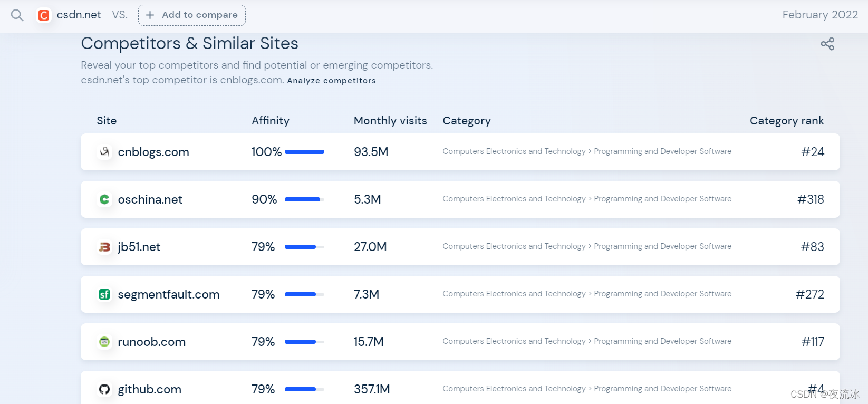Click the 27.0M monthly visits value
Image resolution: width=868 pixels, height=404 pixels.
click(x=370, y=247)
